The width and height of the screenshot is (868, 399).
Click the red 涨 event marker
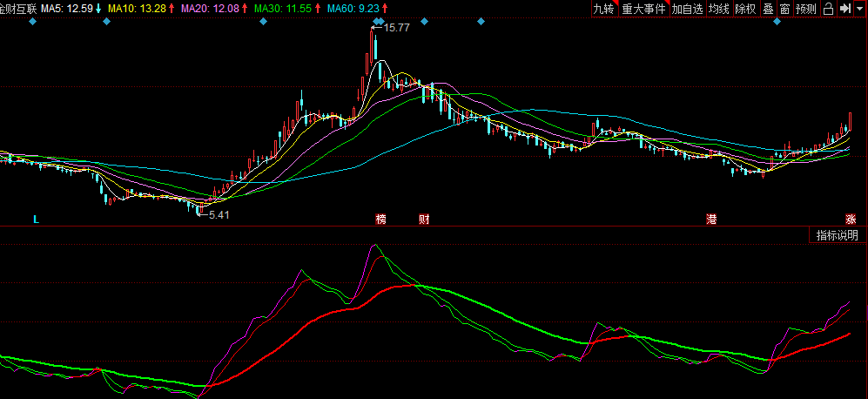pyautogui.click(x=851, y=218)
